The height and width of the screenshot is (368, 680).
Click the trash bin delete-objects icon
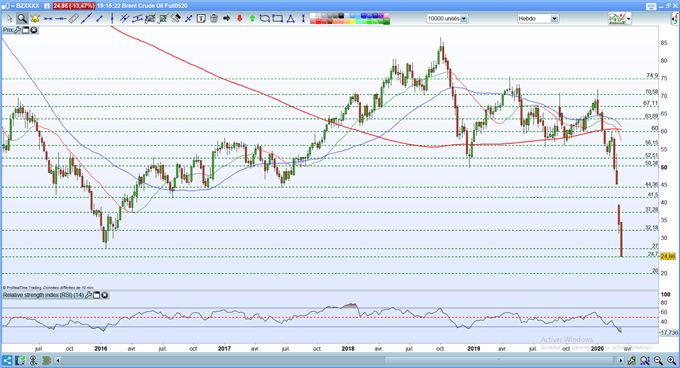(214, 18)
